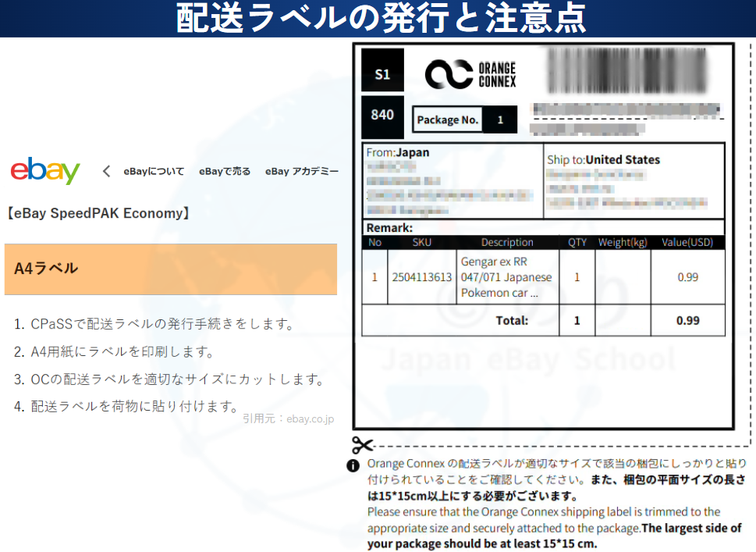Viewport: 756px width, 552px height.
Task: Open the eBay アカデミー menu item
Action: (x=301, y=171)
